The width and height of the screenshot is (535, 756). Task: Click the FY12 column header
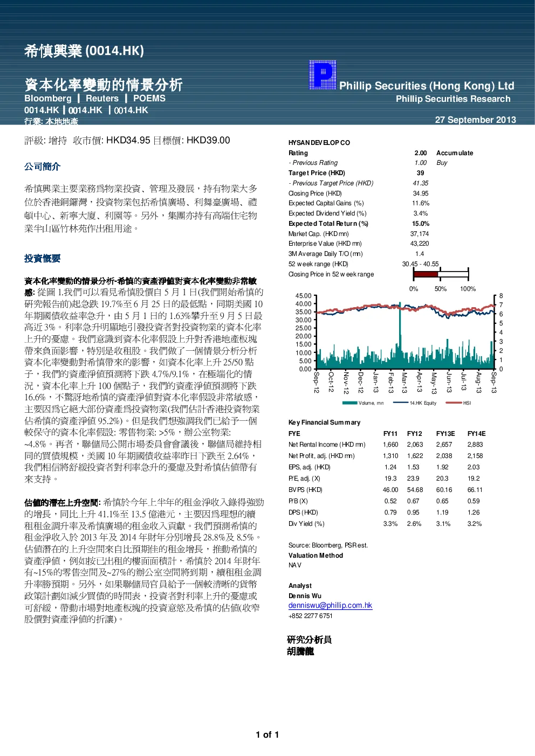(415, 434)
